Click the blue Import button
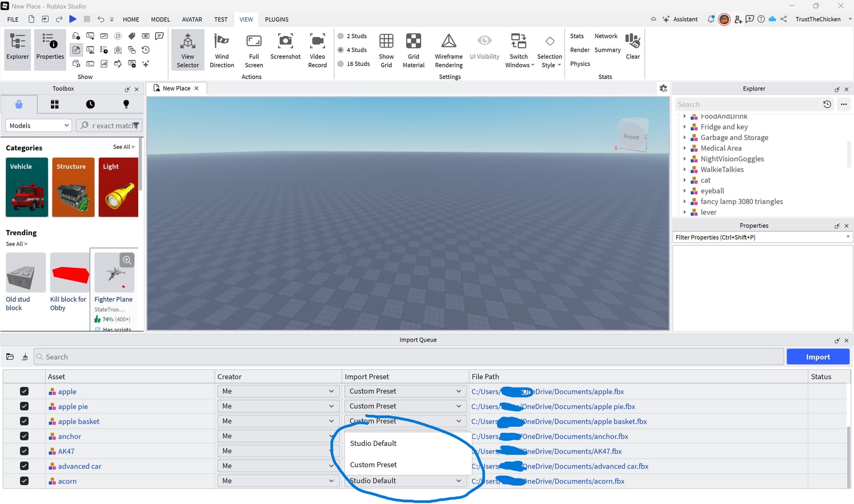854x504 pixels. (818, 357)
